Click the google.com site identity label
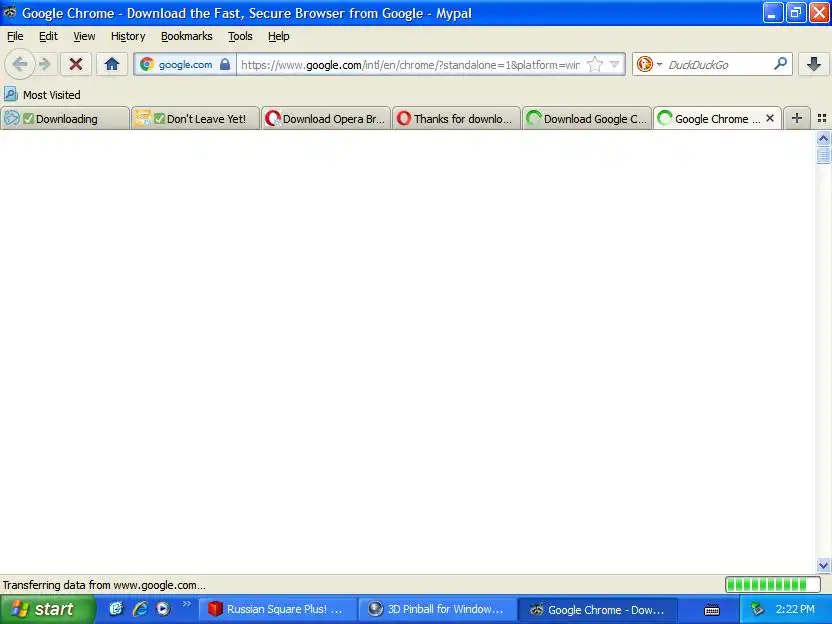This screenshot has height=624, width=832. pyautogui.click(x=185, y=65)
